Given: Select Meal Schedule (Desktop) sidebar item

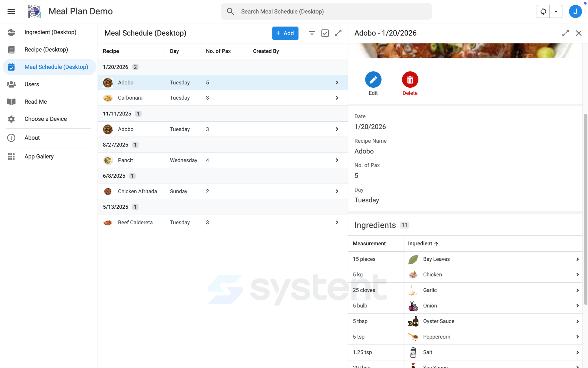Looking at the screenshot, I should tap(49, 67).
